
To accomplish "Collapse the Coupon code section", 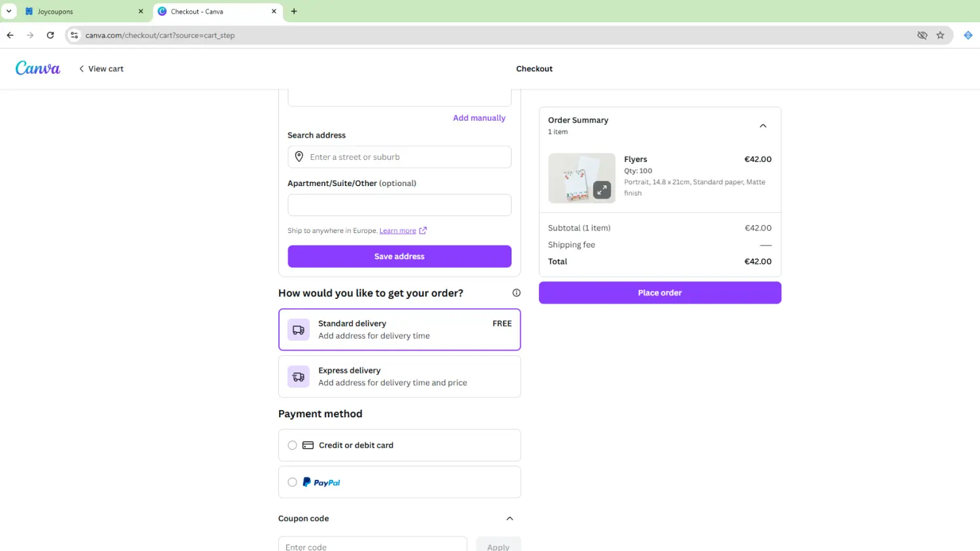I will (x=510, y=518).
